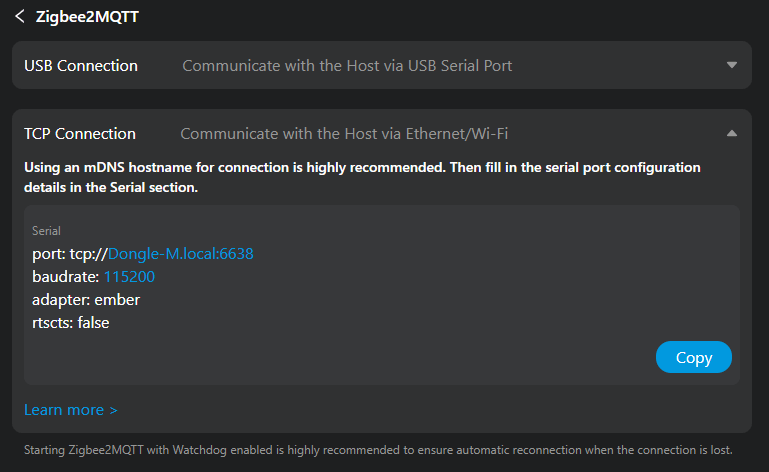Collapse the TCP Connection section arrow

coord(732,133)
